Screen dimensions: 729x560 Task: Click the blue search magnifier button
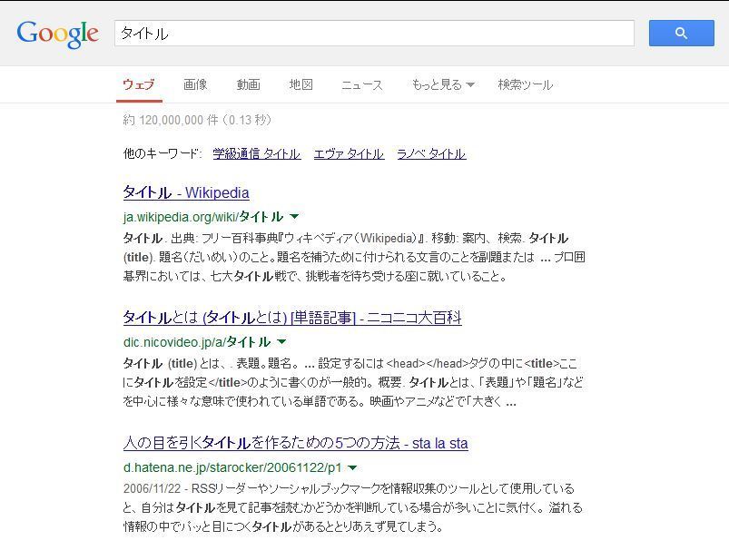[x=680, y=33]
